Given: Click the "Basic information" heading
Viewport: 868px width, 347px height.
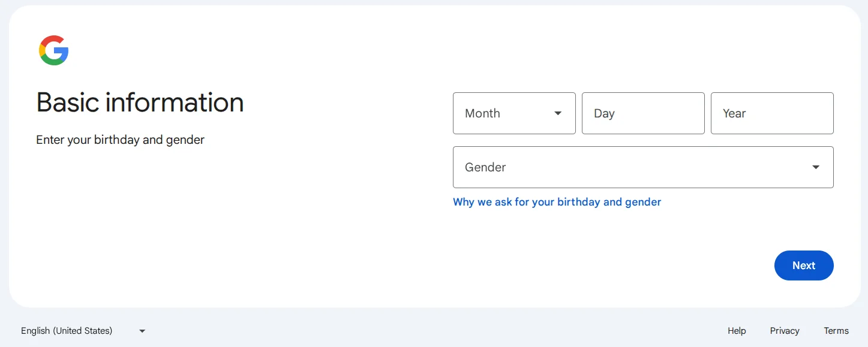Looking at the screenshot, I should coord(140,102).
